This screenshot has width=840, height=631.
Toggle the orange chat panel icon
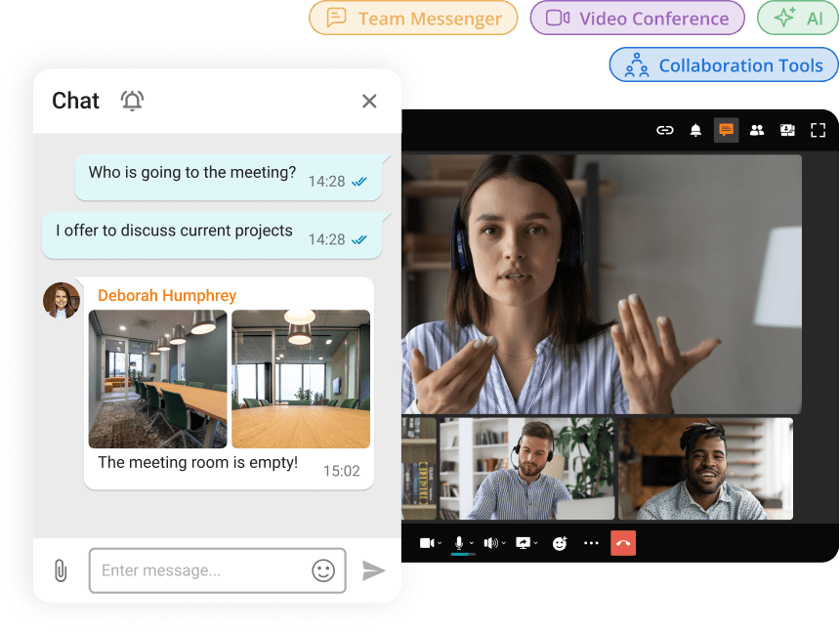click(726, 130)
